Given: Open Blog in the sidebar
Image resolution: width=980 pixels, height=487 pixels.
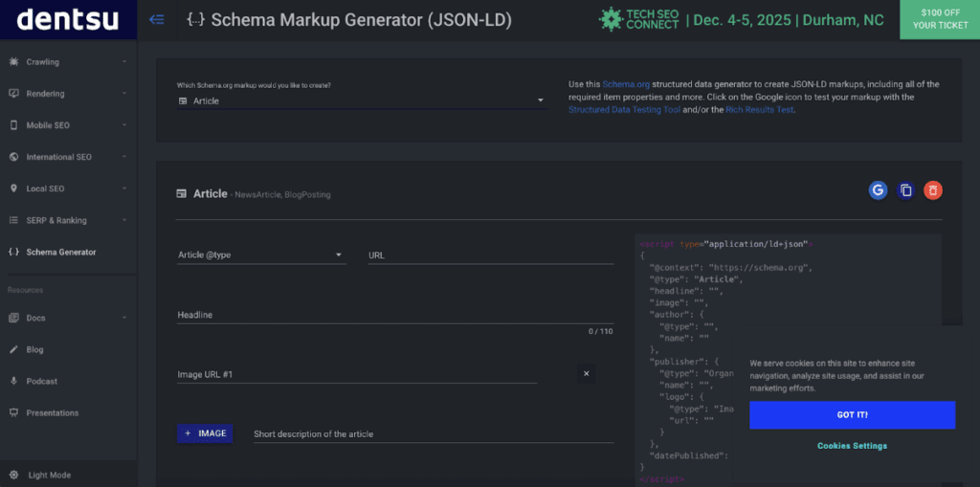Looking at the screenshot, I should (x=68, y=349).
